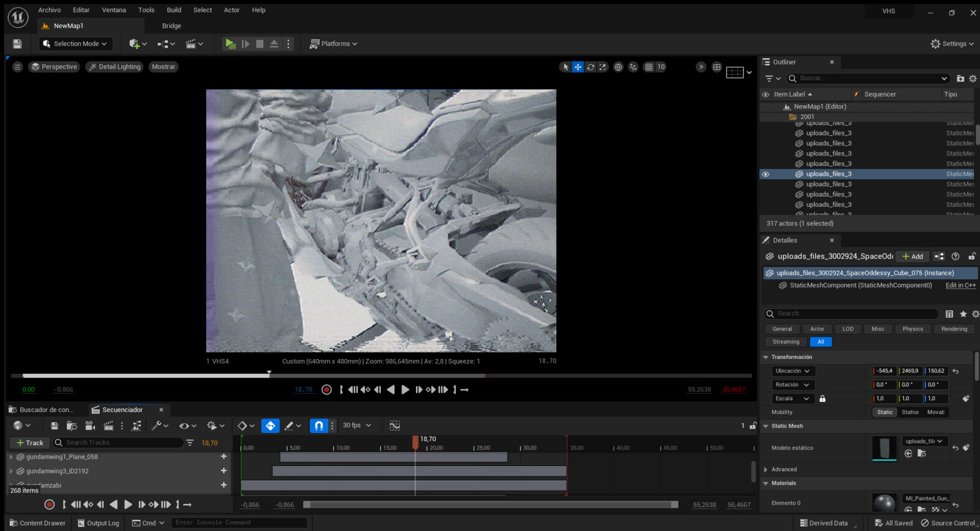Activate the Scale tool in the viewport
Viewport: 980px width, 531px height.
(x=603, y=67)
